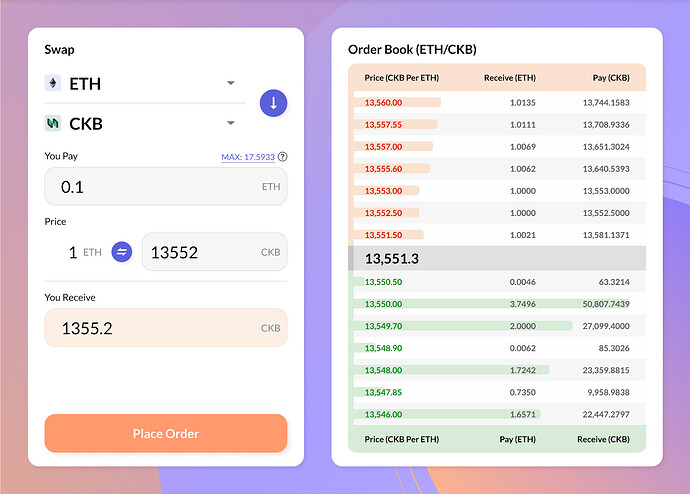Screen dimensions: 690x494
Task: Click the Place Order button
Action: tap(166, 433)
